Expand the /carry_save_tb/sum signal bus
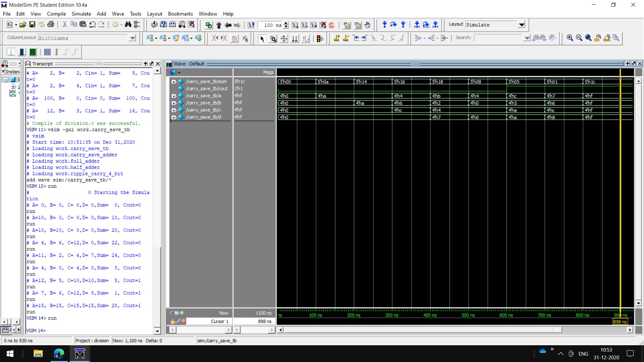The width and height of the screenshot is (644, 362). click(x=173, y=81)
